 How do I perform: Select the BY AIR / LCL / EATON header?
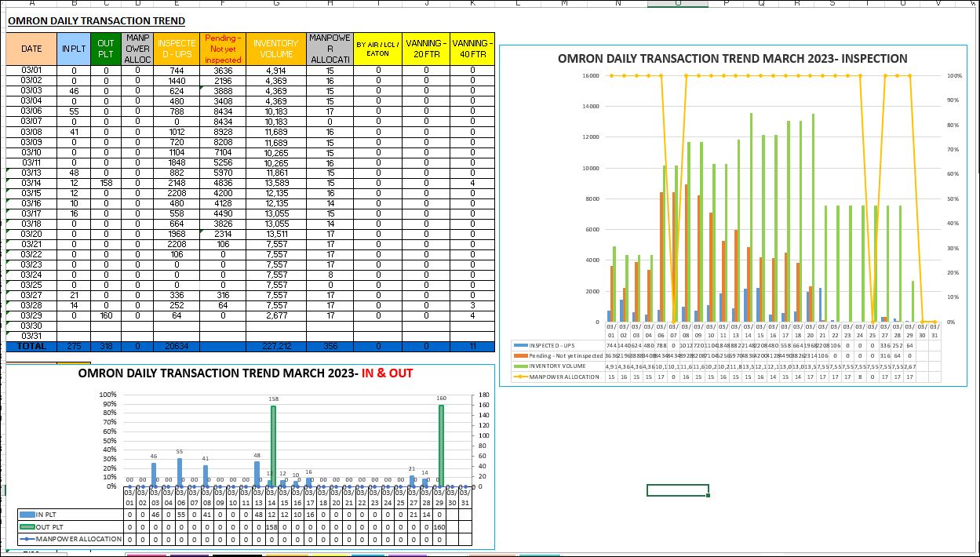pyautogui.click(x=377, y=49)
